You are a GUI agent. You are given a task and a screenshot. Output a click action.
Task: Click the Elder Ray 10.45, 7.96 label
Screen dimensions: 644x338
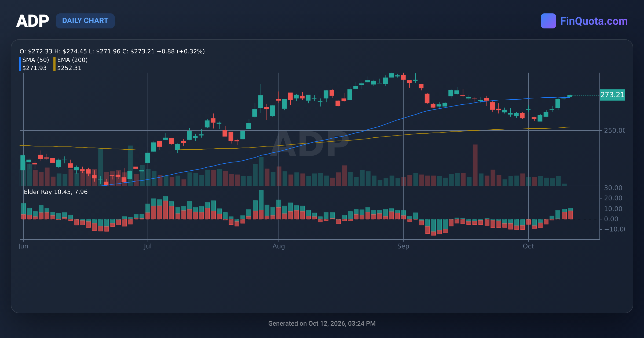(x=56, y=192)
